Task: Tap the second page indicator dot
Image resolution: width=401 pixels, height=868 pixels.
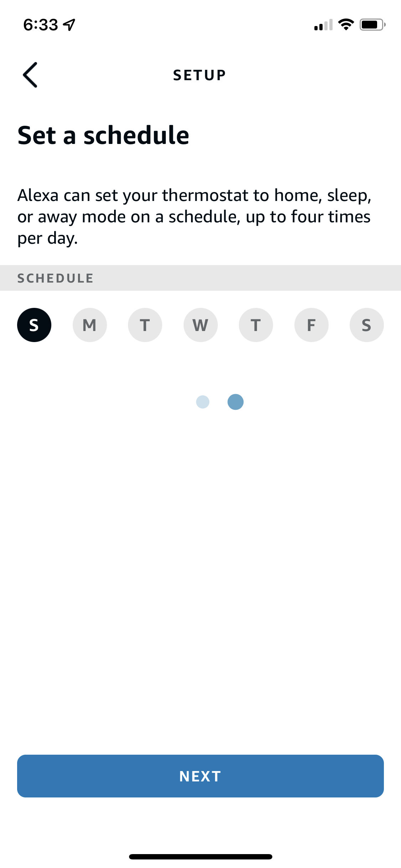Action: (x=235, y=402)
